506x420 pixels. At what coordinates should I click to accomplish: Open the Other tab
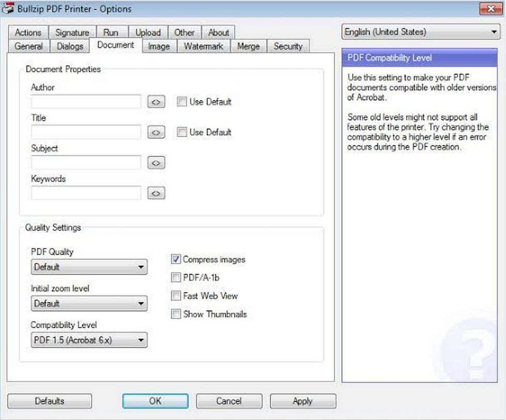(x=185, y=33)
